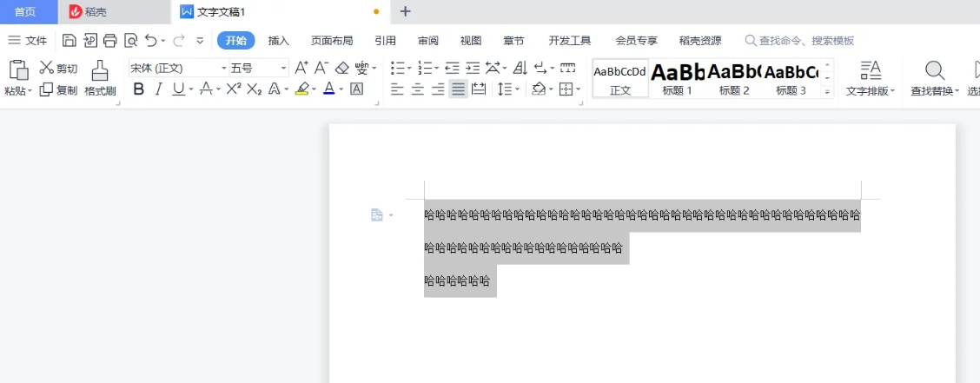The width and height of the screenshot is (980, 383).
Task: Apply yellow highlight with highlighter icon
Action: coord(301,89)
